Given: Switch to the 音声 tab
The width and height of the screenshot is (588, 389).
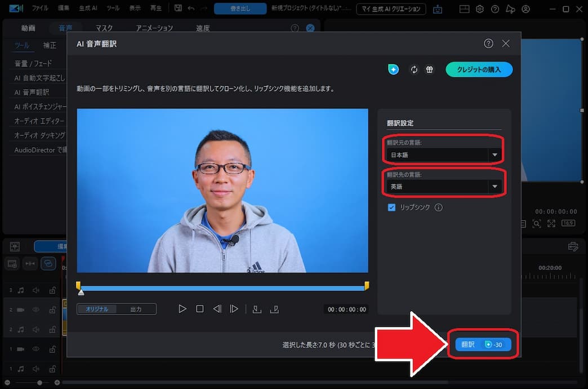Looking at the screenshot, I should [65, 26].
